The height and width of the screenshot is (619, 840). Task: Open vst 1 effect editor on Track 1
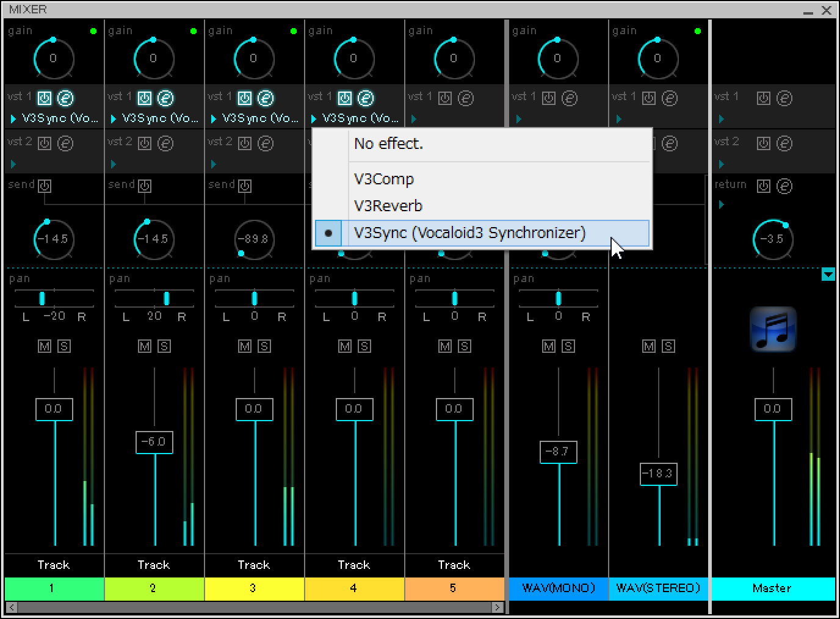[x=65, y=98]
